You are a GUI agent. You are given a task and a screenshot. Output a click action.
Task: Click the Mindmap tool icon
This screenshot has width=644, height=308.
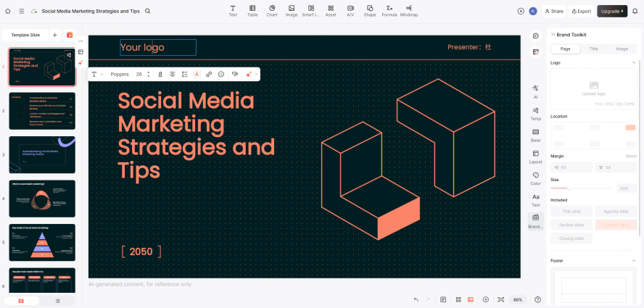[x=409, y=10]
